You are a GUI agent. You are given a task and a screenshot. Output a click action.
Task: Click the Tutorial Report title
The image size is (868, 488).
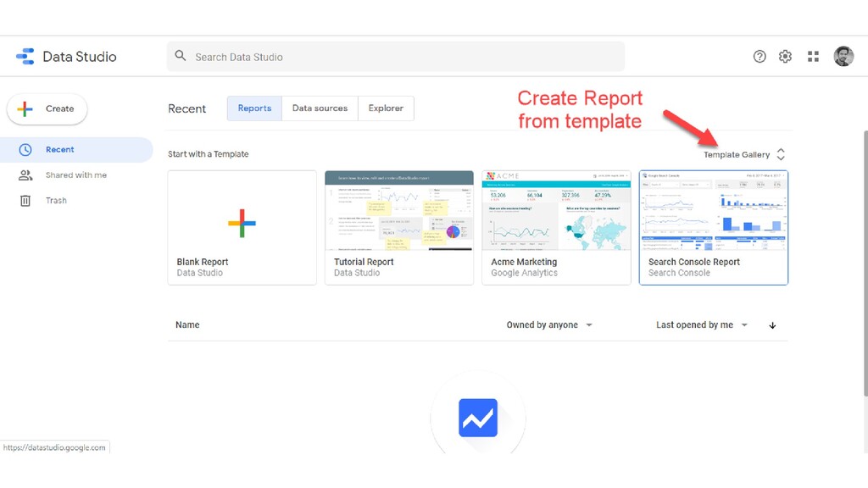[x=364, y=263]
